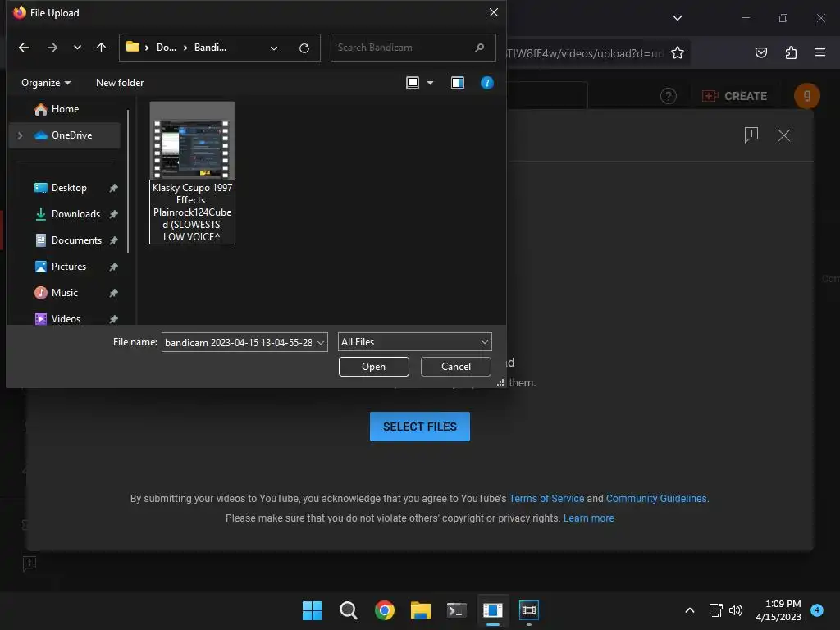Open the Learn more link
The width and height of the screenshot is (840, 630).
(589, 518)
